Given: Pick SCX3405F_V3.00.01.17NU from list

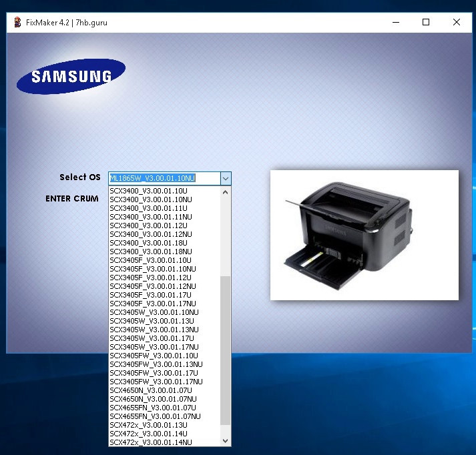Looking at the screenshot, I should click(x=164, y=304).
